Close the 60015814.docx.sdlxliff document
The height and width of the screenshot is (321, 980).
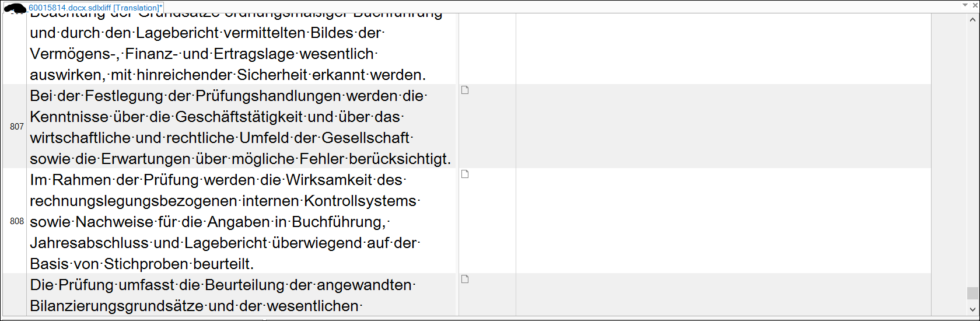coord(975,5)
